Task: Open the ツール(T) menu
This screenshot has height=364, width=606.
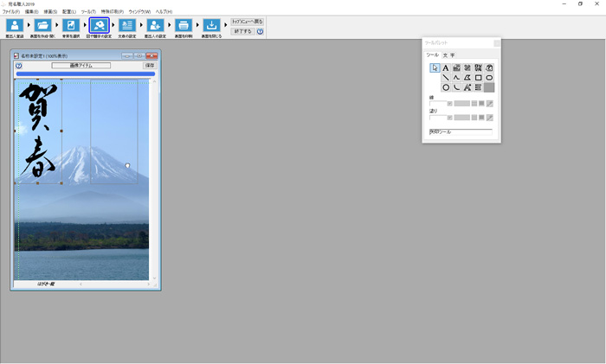Action: pos(88,12)
